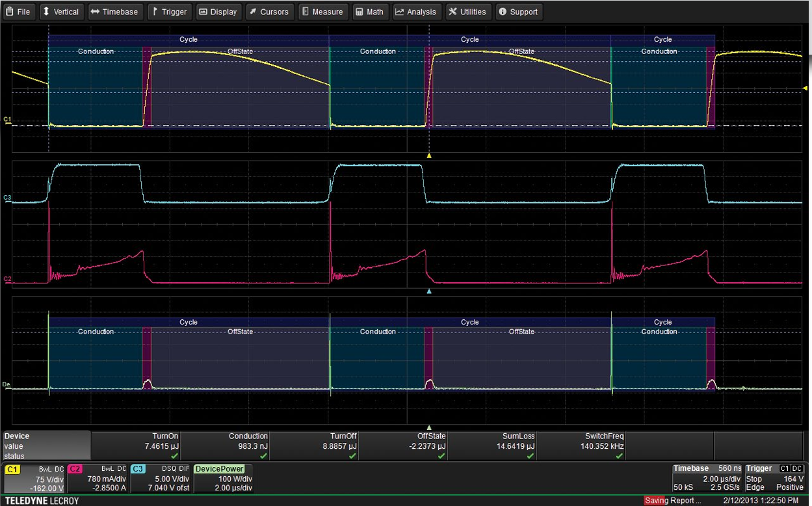Click the Conduction status checkmark
This screenshot has height=506, width=812.
pos(263,457)
